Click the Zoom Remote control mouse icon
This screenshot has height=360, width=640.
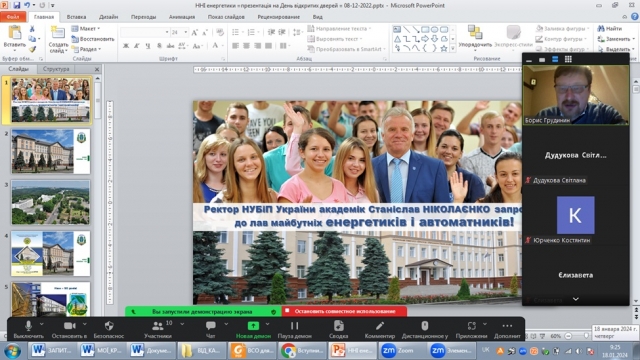click(424, 326)
